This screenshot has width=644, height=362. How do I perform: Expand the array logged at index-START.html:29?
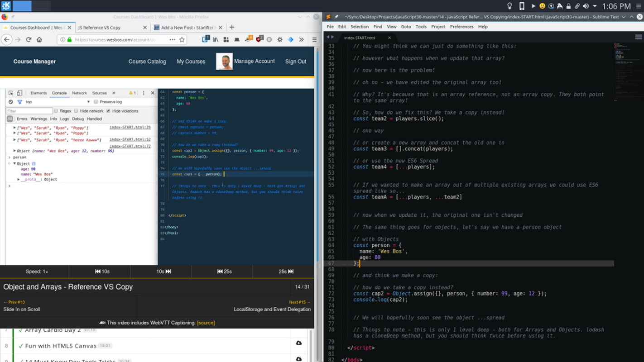tap(14, 128)
